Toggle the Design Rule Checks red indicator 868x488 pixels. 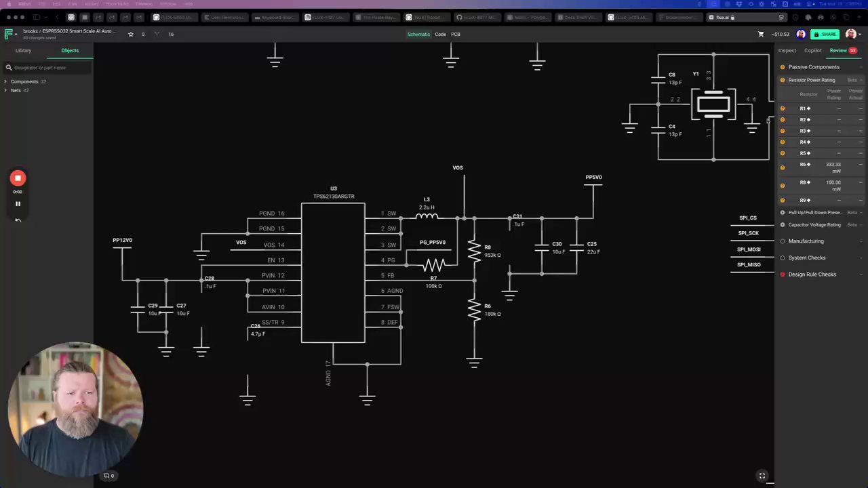(783, 274)
